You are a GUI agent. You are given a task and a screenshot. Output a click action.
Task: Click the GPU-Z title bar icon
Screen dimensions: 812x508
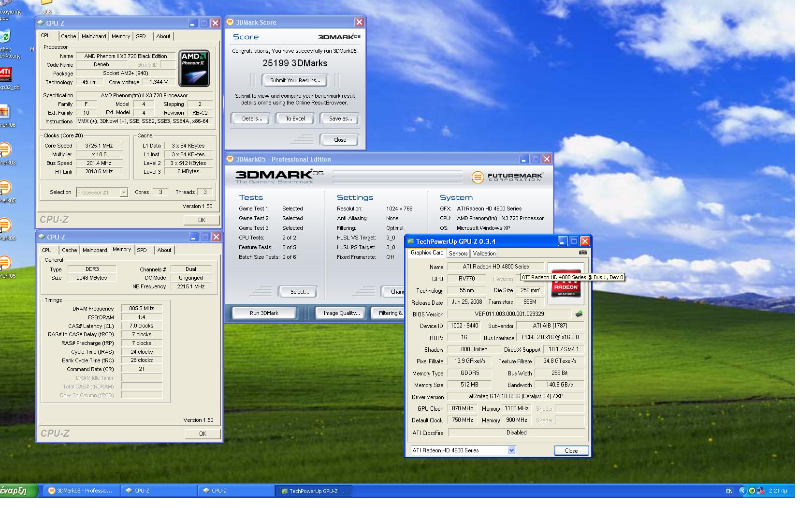[411, 241]
